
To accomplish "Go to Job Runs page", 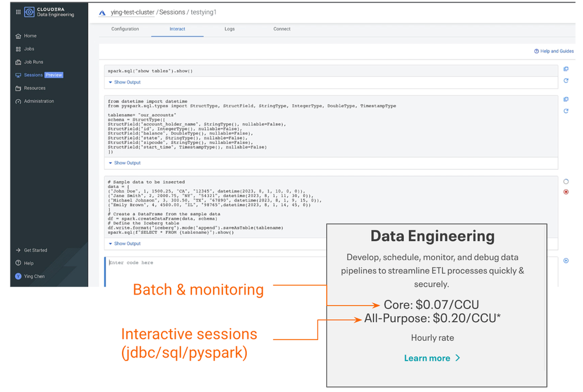I will pyautogui.click(x=33, y=62).
